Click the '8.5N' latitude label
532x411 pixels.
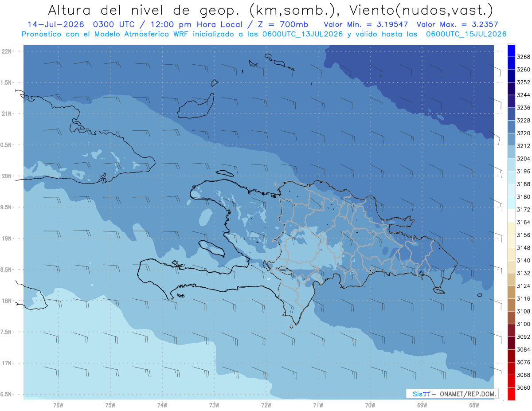[x=7, y=270]
